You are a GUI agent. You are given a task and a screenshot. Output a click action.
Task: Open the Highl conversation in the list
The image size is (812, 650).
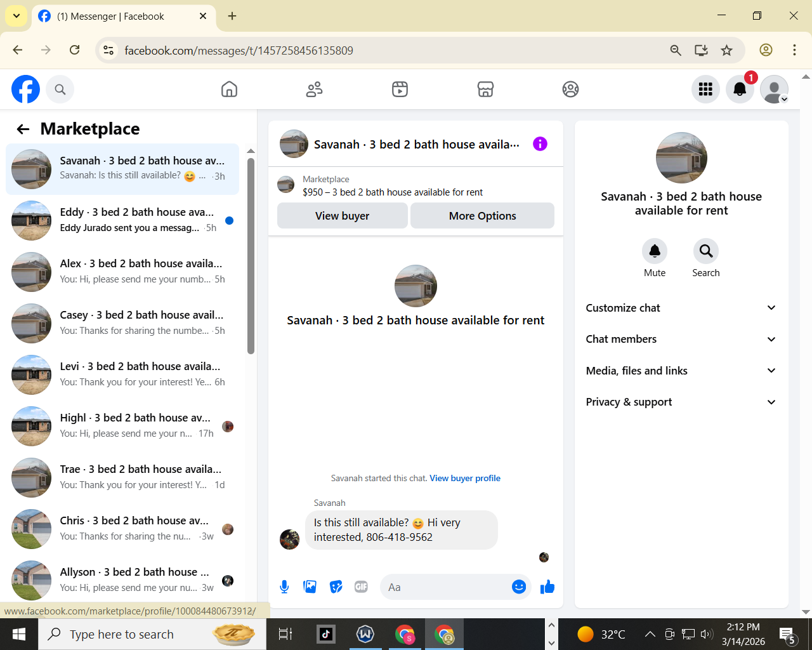[x=122, y=426]
